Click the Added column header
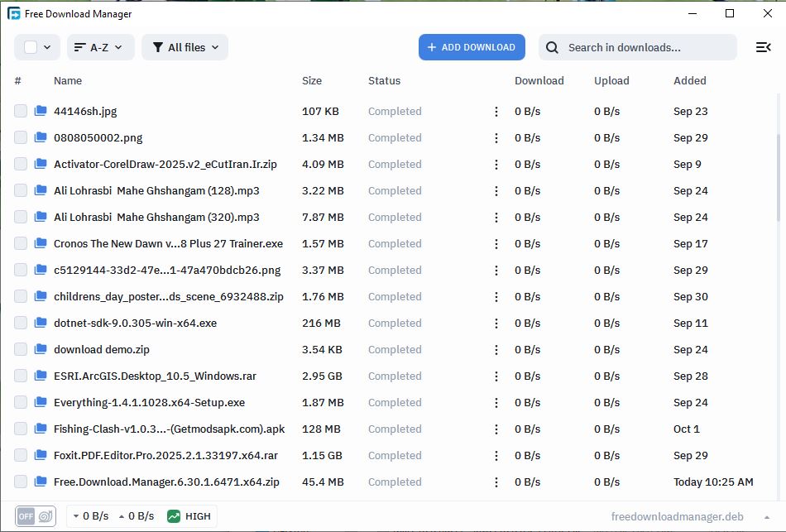The width and height of the screenshot is (786, 532). (x=689, y=81)
